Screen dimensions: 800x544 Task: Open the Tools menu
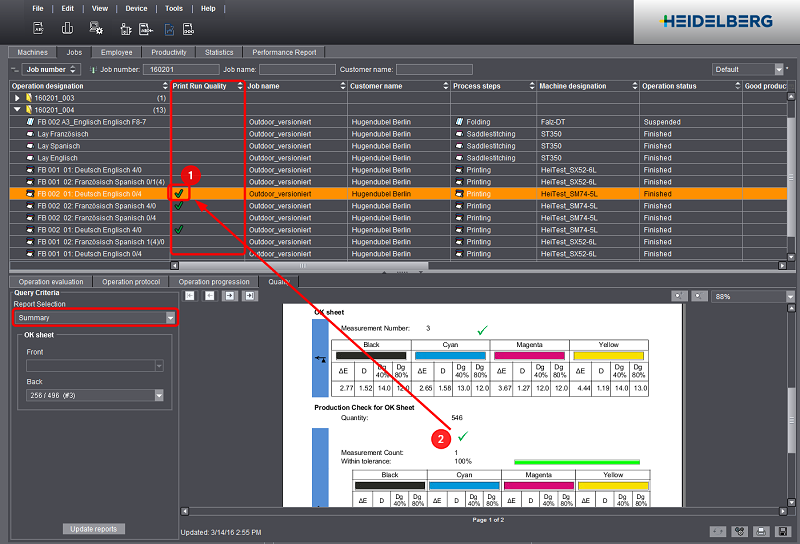(173, 8)
